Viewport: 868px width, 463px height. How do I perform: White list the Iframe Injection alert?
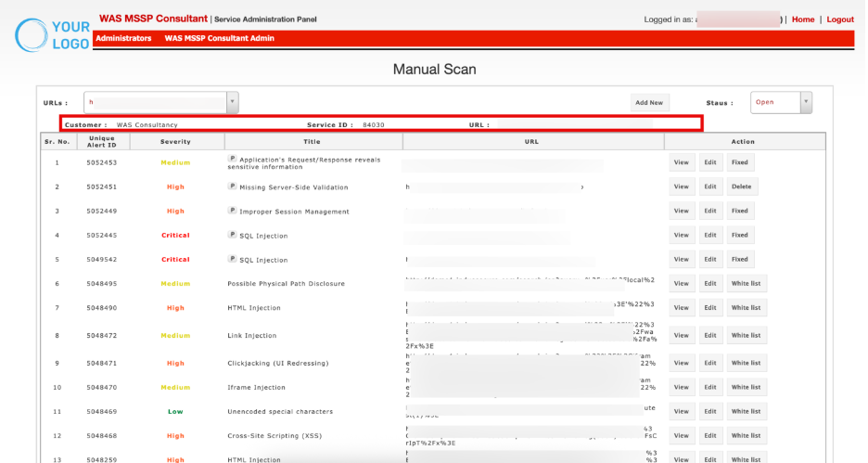click(x=747, y=387)
